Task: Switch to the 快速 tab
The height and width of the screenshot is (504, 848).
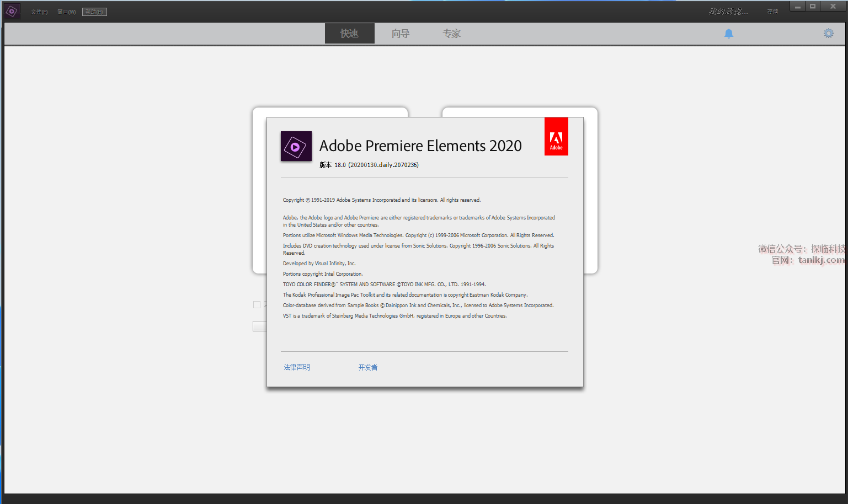Action: pyautogui.click(x=349, y=34)
